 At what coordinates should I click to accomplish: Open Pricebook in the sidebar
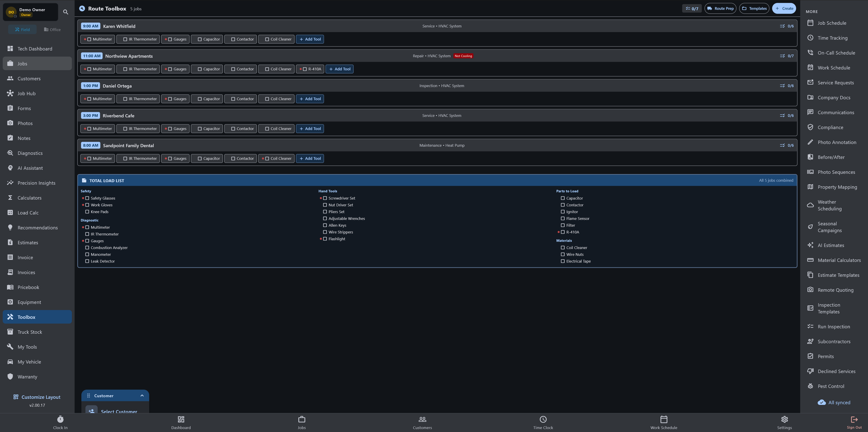pos(37,287)
